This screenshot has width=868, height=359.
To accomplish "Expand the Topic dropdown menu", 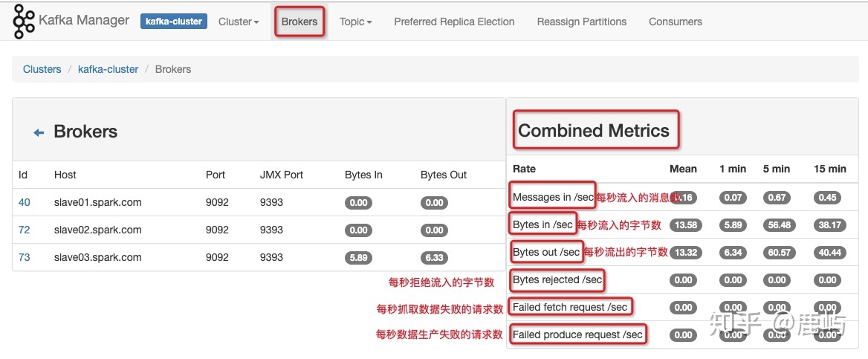I will (x=355, y=22).
